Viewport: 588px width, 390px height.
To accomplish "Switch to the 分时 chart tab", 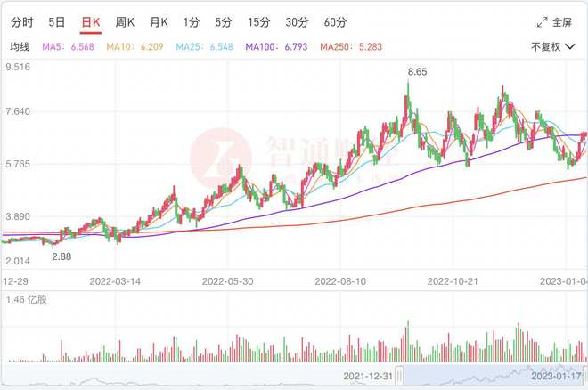I will coord(21,22).
